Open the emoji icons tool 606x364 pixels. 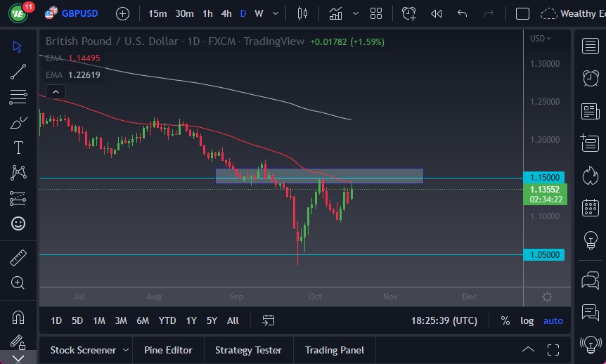tap(18, 223)
